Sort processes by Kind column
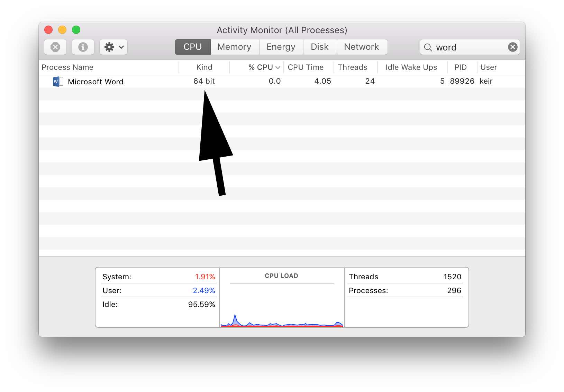 coord(204,67)
